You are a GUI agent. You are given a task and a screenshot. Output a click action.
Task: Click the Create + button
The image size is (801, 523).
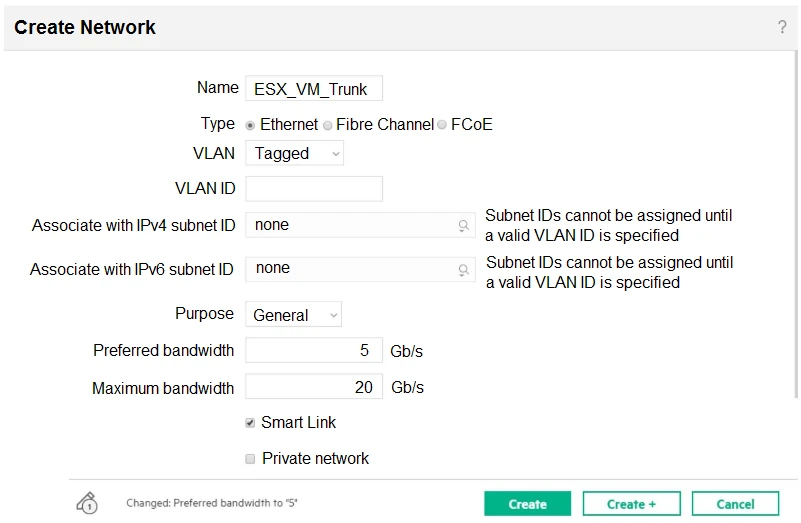point(631,504)
